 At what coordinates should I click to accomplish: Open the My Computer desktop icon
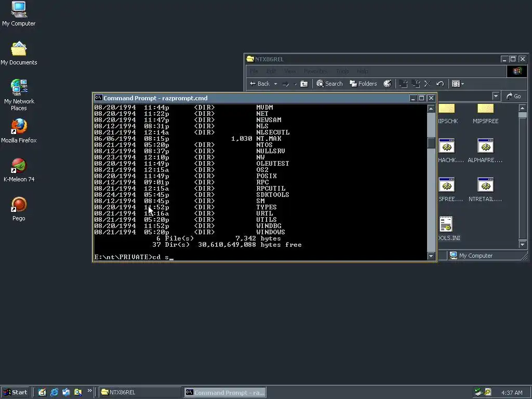coord(19,14)
